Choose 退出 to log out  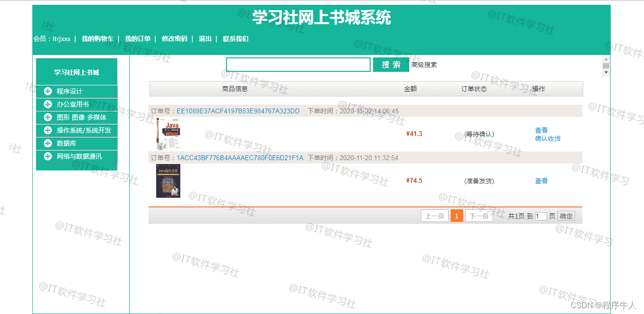(x=205, y=39)
